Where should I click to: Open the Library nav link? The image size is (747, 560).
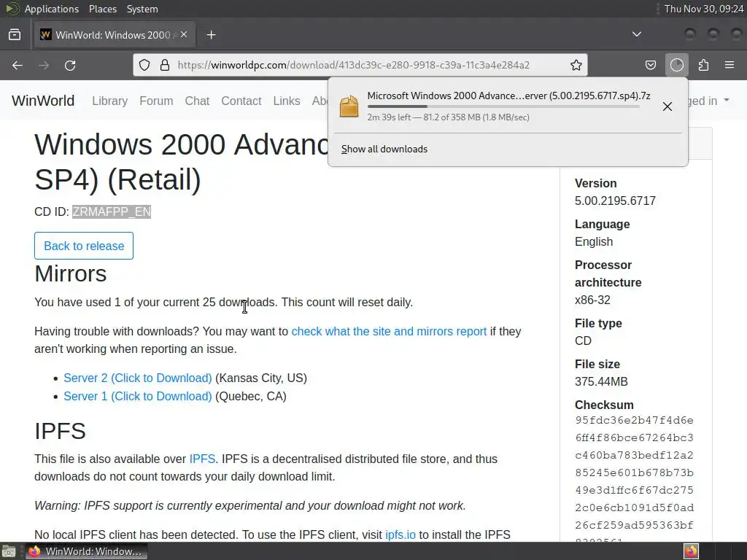click(x=109, y=101)
